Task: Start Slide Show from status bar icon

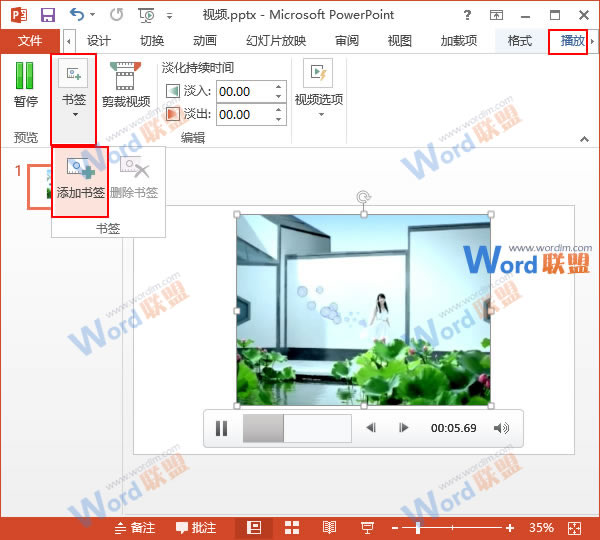Action: [367, 528]
